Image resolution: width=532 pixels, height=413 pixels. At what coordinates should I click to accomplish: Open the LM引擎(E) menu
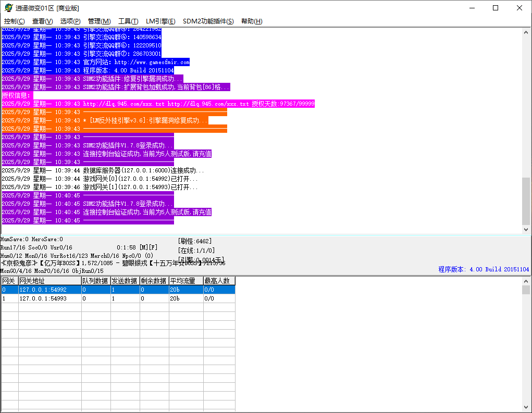click(160, 21)
